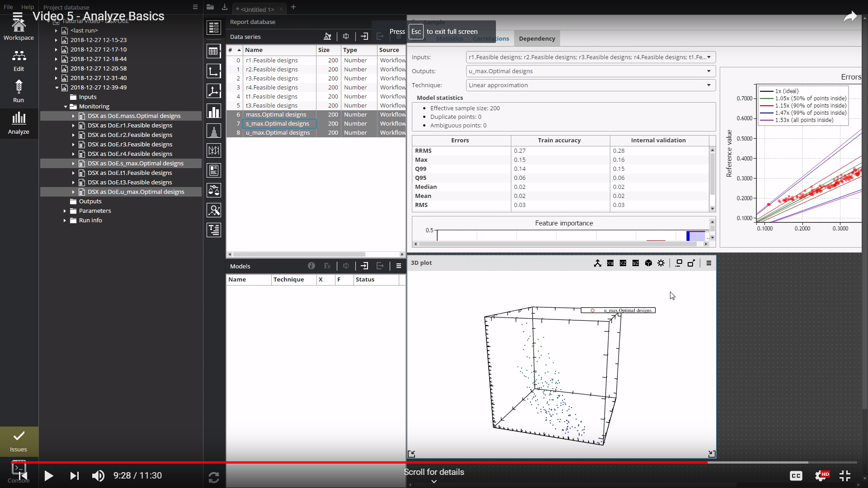Exit full screen mode
This screenshot has height=488, width=868.
coord(845,476)
